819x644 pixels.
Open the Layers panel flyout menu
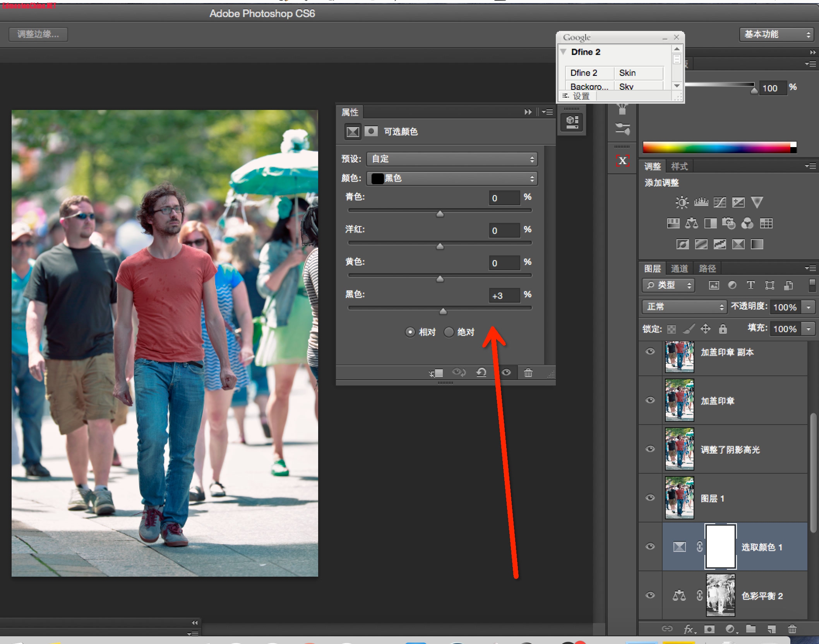coord(810,268)
